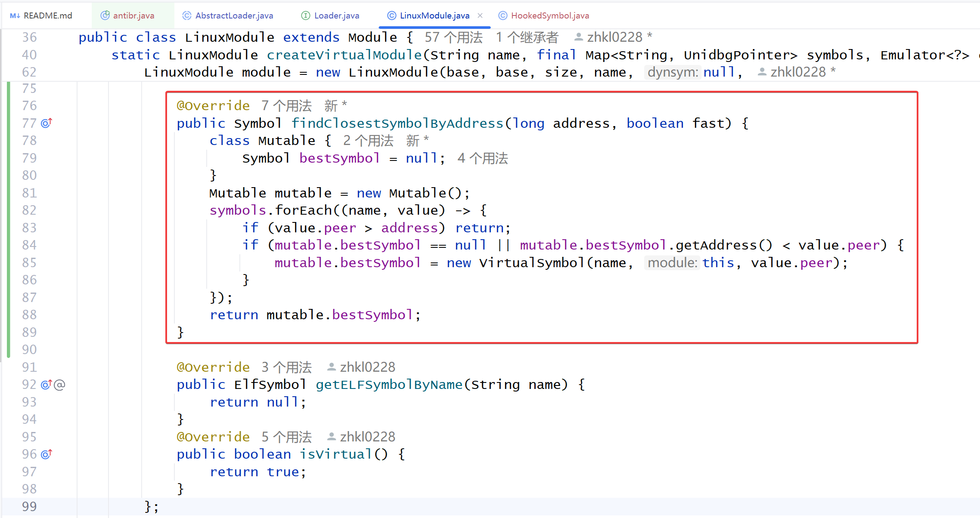Click override gutter icon on line 77

[x=46, y=123]
